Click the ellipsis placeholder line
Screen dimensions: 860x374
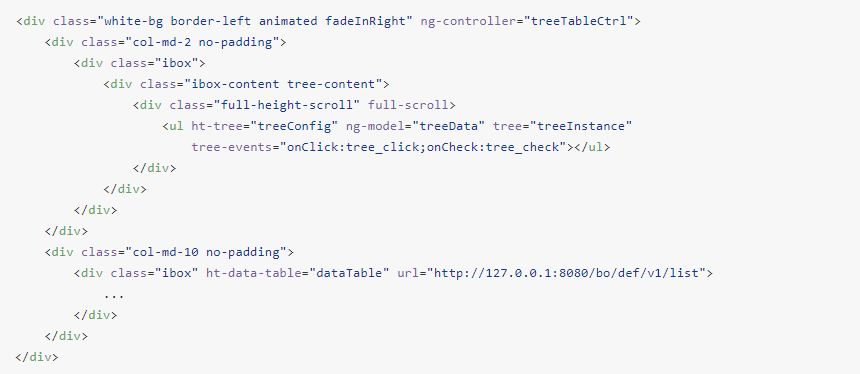coord(114,295)
